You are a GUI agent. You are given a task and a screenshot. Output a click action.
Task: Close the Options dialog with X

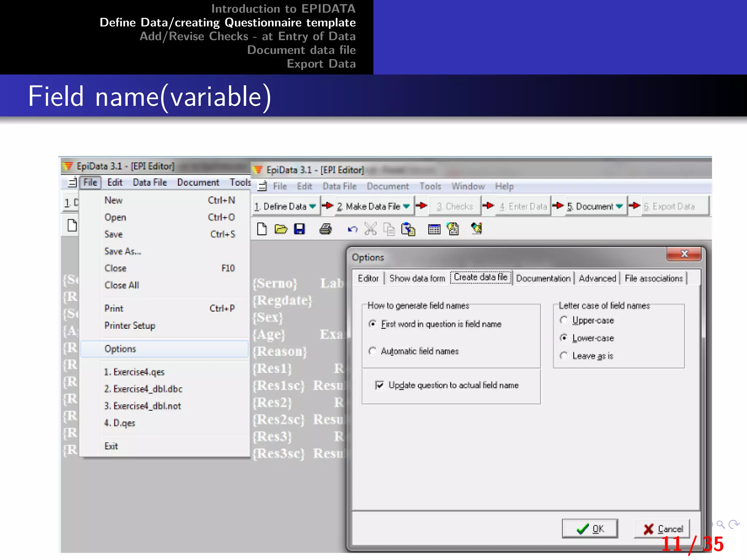[684, 254]
